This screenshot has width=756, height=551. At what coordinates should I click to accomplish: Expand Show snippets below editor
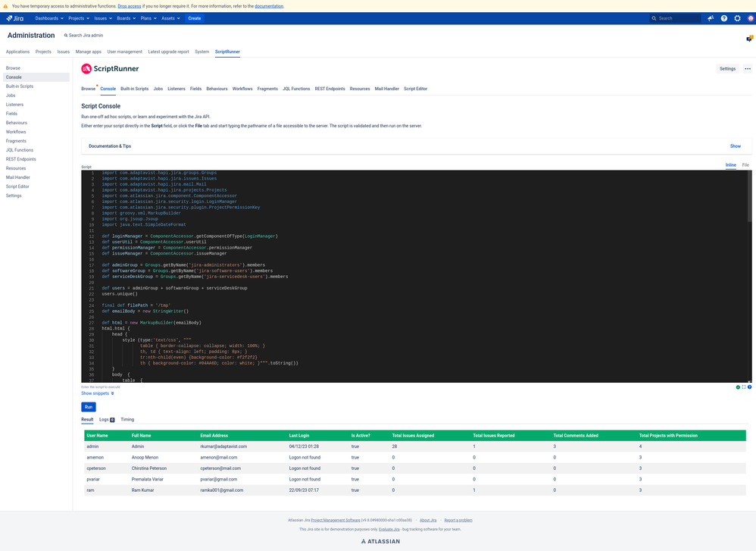coord(98,393)
